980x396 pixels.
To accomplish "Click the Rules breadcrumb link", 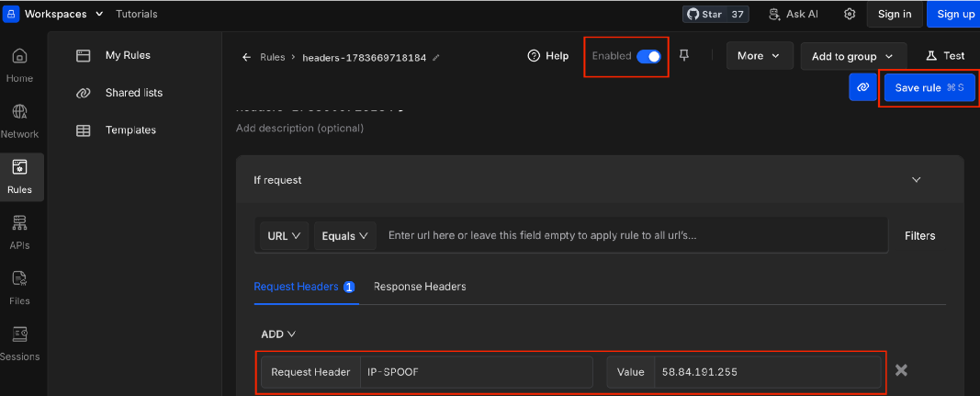I will tap(272, 58).
